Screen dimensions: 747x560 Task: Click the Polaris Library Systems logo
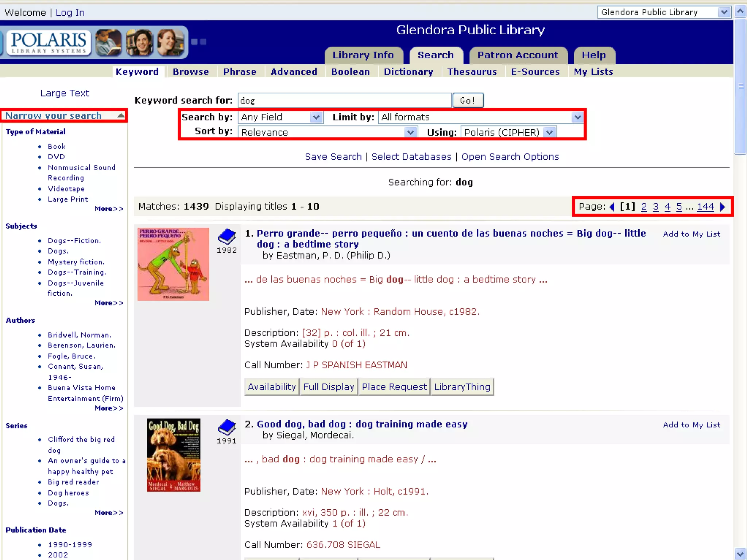pyautogui.click(x=49, y=43)
